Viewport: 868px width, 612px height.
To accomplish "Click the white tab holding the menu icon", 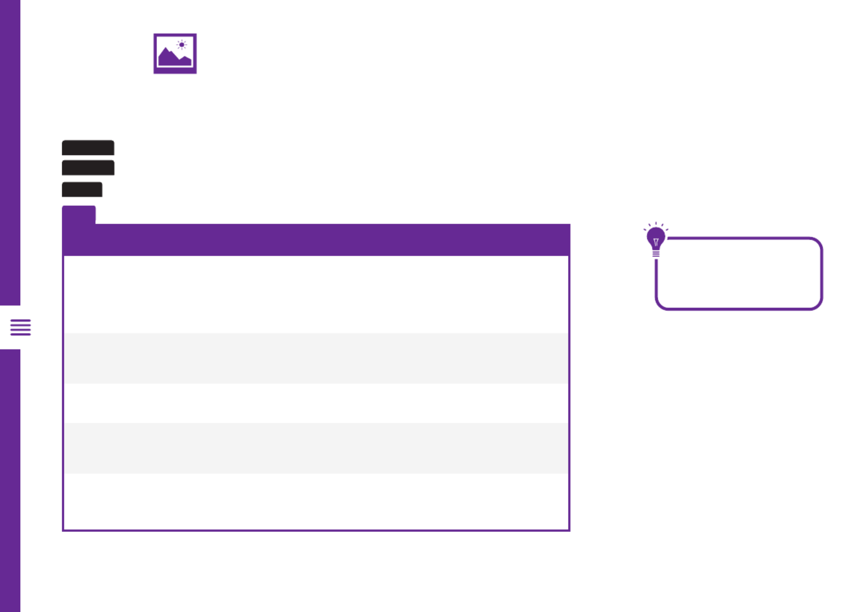I will 18,328.
